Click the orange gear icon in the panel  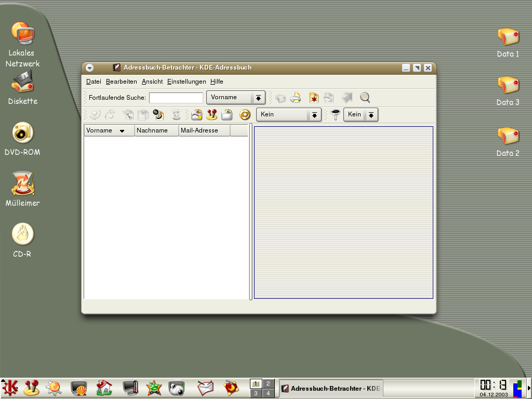pos(54,388)
